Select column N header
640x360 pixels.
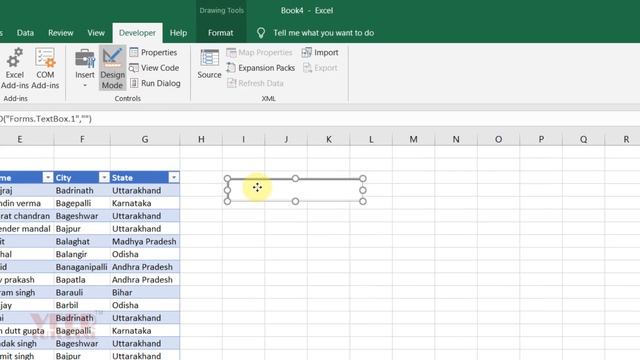click(x=456, y=140)
